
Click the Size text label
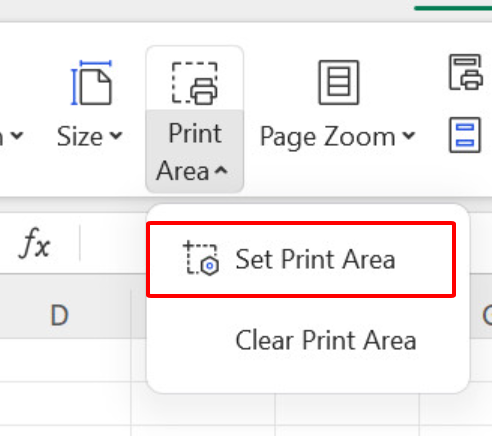coord(80,136)
